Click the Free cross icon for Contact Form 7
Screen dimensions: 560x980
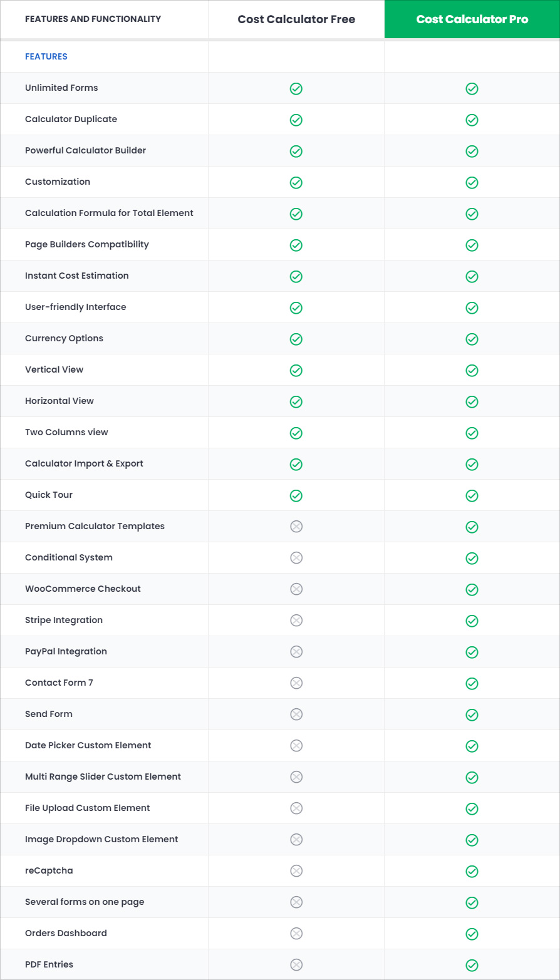pyautogui.click(x=296, y=683)
